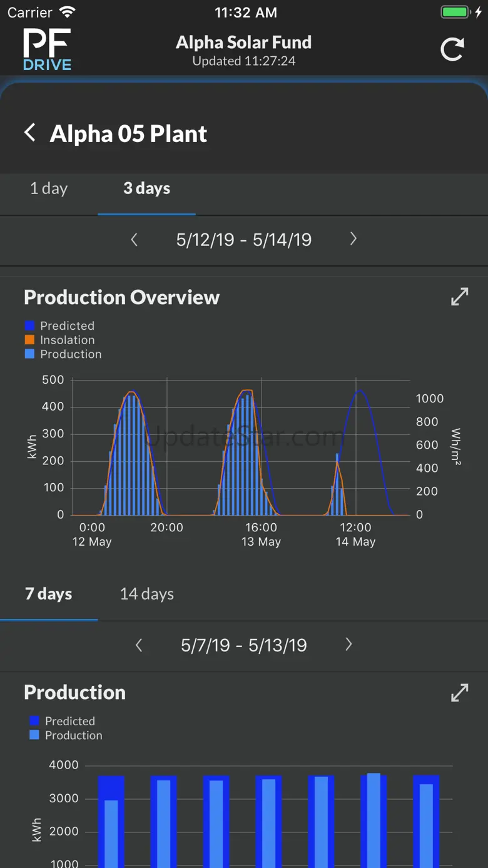
Task: Go to previous 3-day date range
Action: [x=134, y=239]
